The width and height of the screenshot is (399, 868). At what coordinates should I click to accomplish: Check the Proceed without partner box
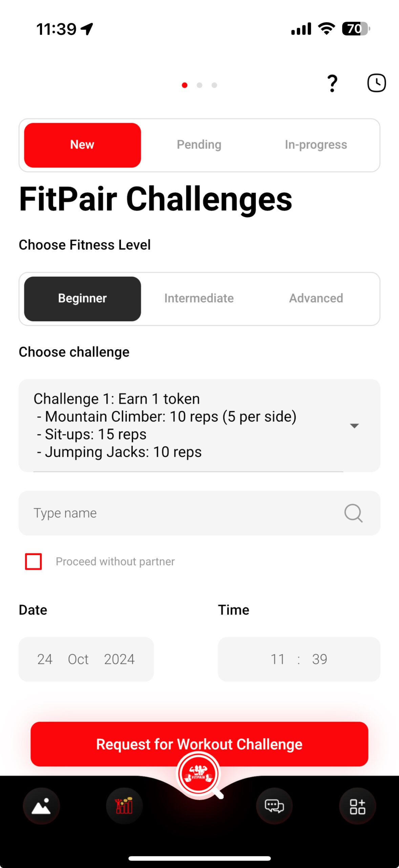(34, 561)
